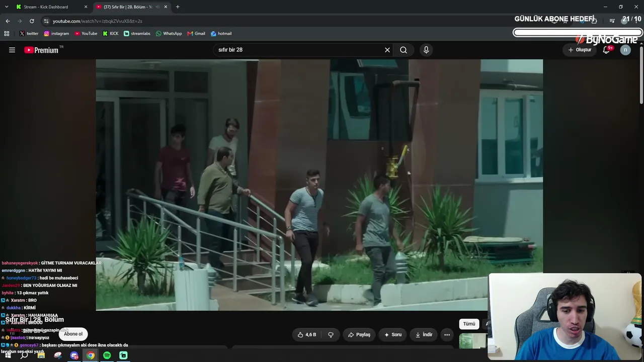Open more video actions menu
The height and width of the screenshot is (362, 644).
[x=447, y=334]
